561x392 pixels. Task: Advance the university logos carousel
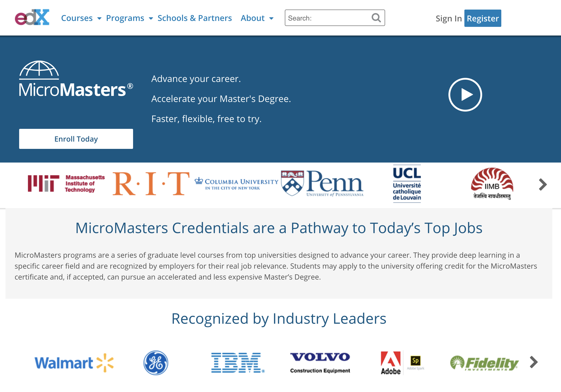click(x=543, y=185)
